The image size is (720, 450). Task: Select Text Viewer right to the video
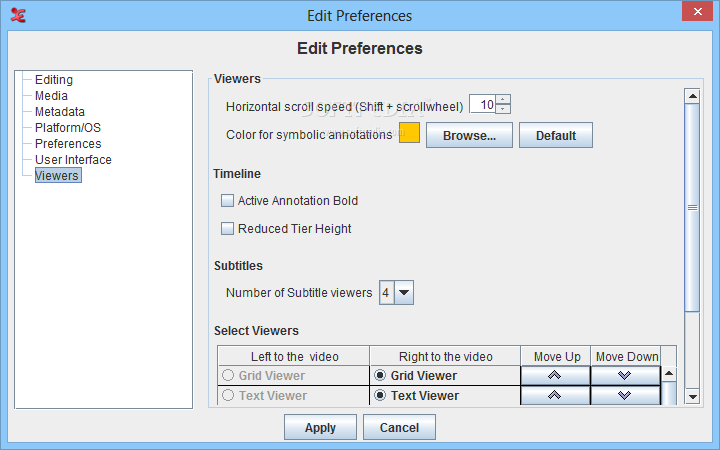point(380,395)
